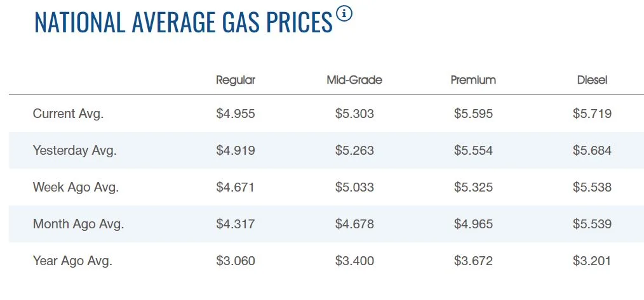Screen dimensions: 644x300
Task: Click month ago regular price $4.317
Action: (x=236, y=224)
